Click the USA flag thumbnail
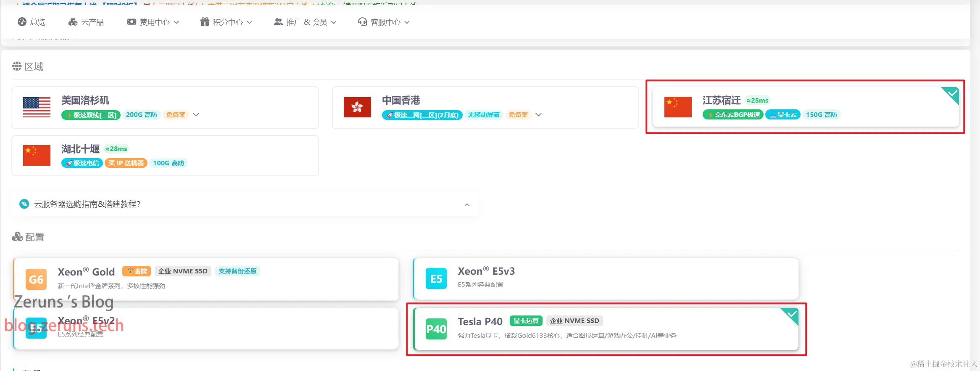980x371 pixels. [x=37, y=107]
